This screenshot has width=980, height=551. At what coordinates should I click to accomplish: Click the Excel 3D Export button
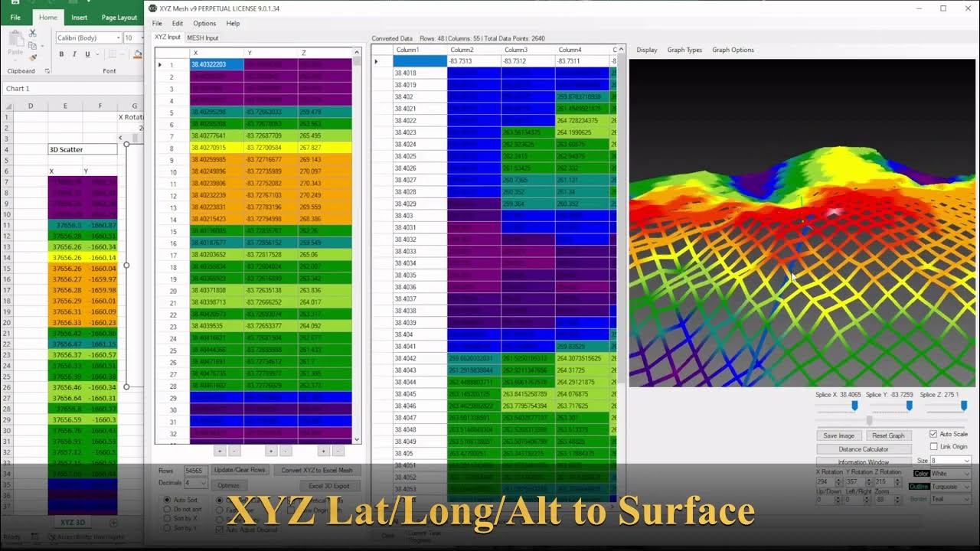click(x=329, y=485)
